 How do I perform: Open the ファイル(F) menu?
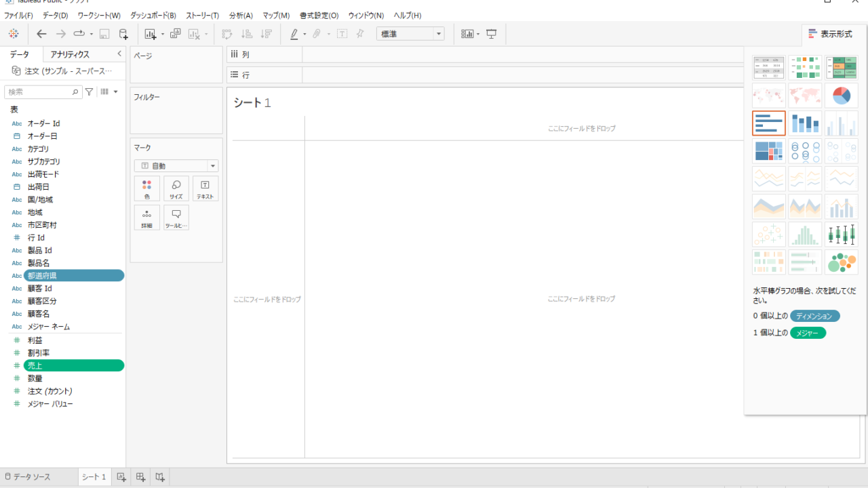tap(18, 15)
